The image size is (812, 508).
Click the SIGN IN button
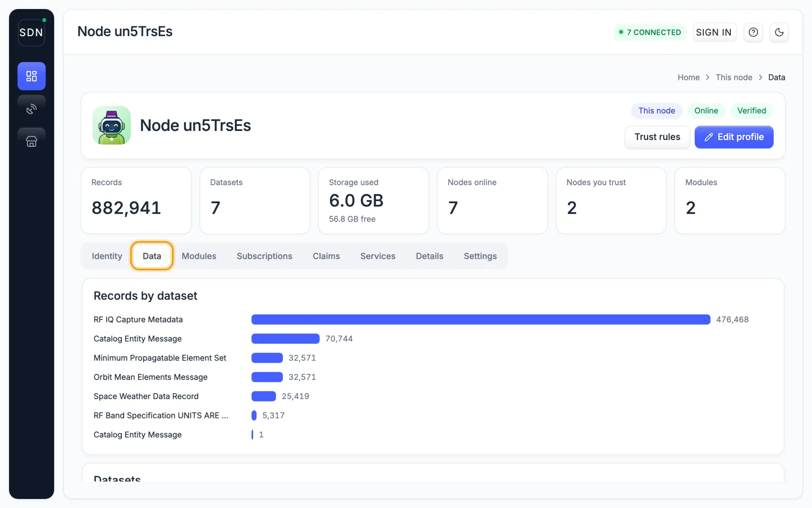tap(715, 33)
